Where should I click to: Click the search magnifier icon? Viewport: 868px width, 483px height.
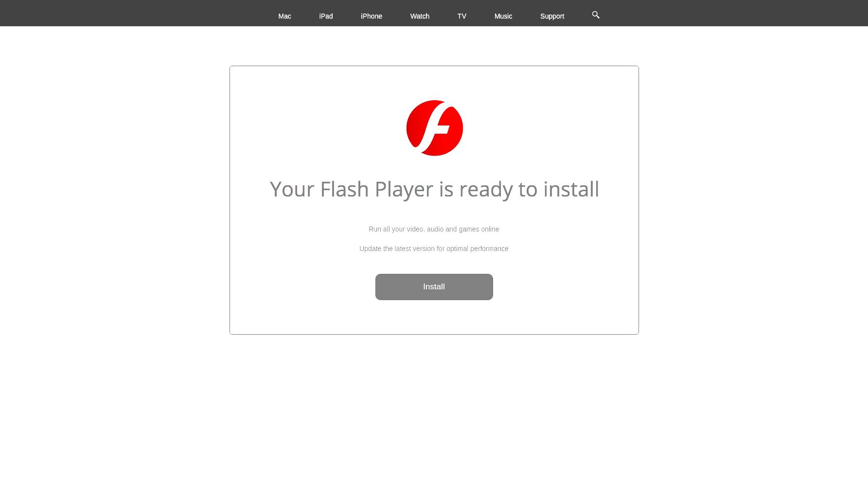click(596, 15)
